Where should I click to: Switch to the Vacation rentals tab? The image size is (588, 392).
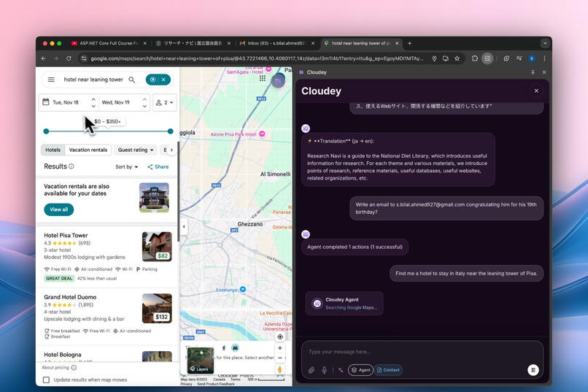click(88, 150)
